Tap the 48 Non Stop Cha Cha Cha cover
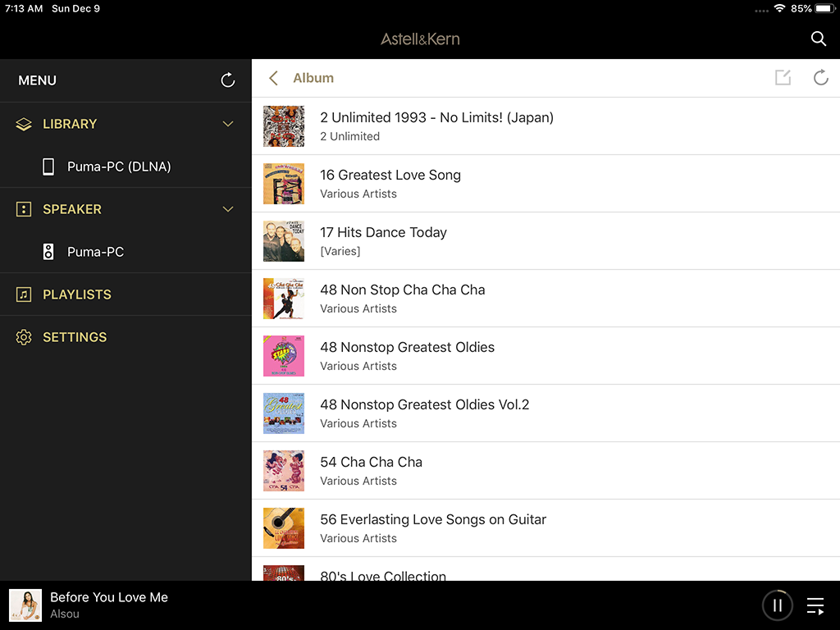This screenshot has height=630, width=840. click(283, 299)
